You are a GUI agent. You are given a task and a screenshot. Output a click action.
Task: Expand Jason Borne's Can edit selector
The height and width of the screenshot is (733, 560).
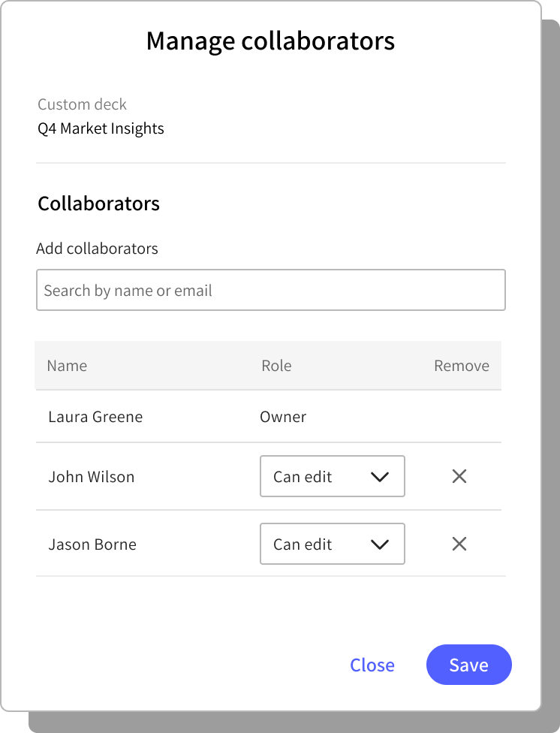333,544
